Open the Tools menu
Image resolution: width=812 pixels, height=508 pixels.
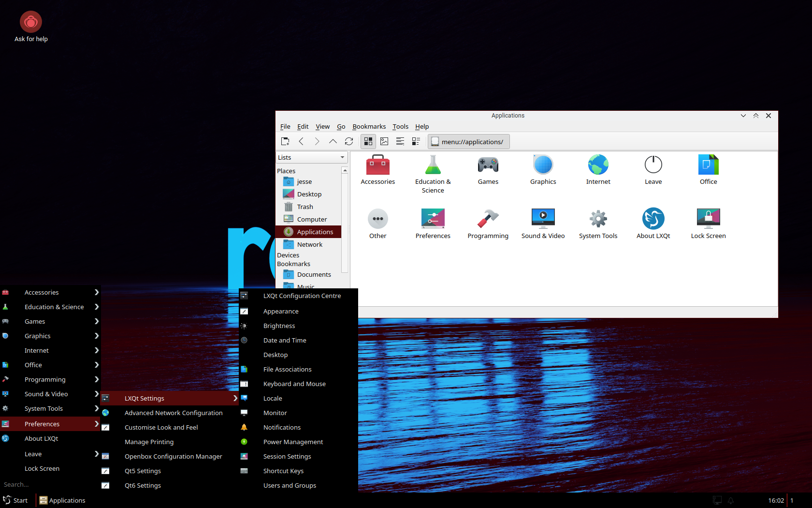pos(400,126)
